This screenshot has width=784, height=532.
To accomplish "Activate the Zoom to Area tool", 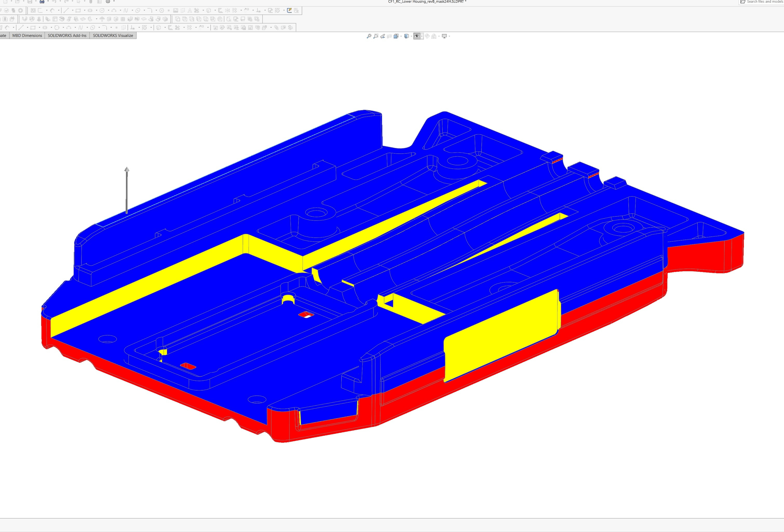I will (x=376, y=36).
